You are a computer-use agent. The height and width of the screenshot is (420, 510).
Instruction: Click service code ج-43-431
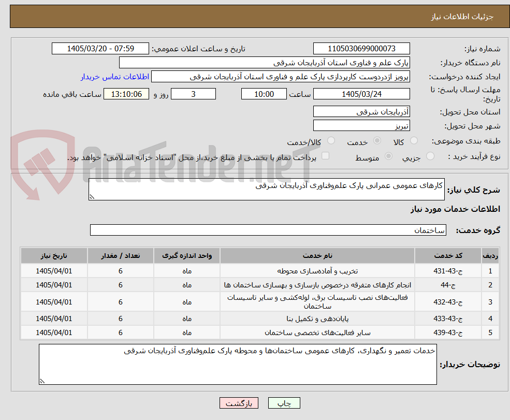448,271
